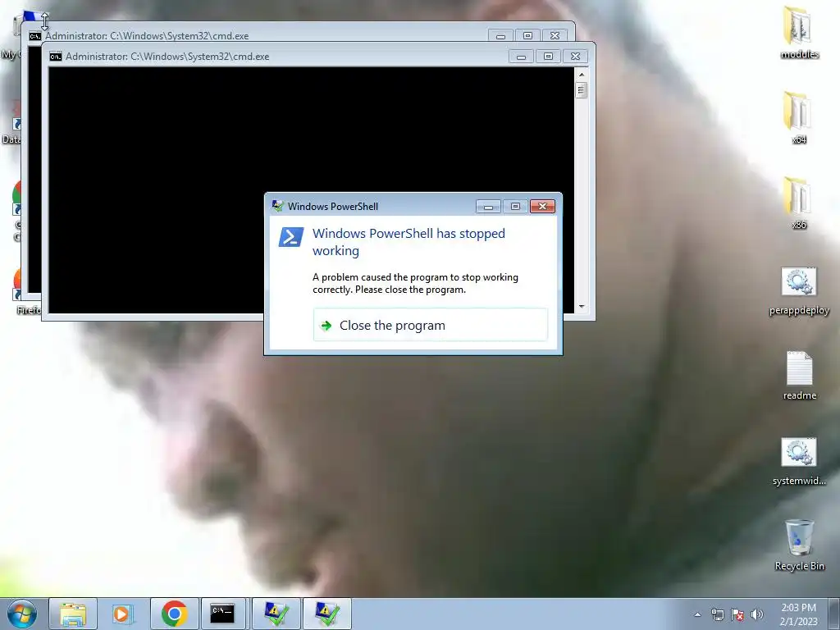This screenshot has width=840, height=630.
Task: Click the back cmd.exe window title bar icon
Action: click(35, 36)
